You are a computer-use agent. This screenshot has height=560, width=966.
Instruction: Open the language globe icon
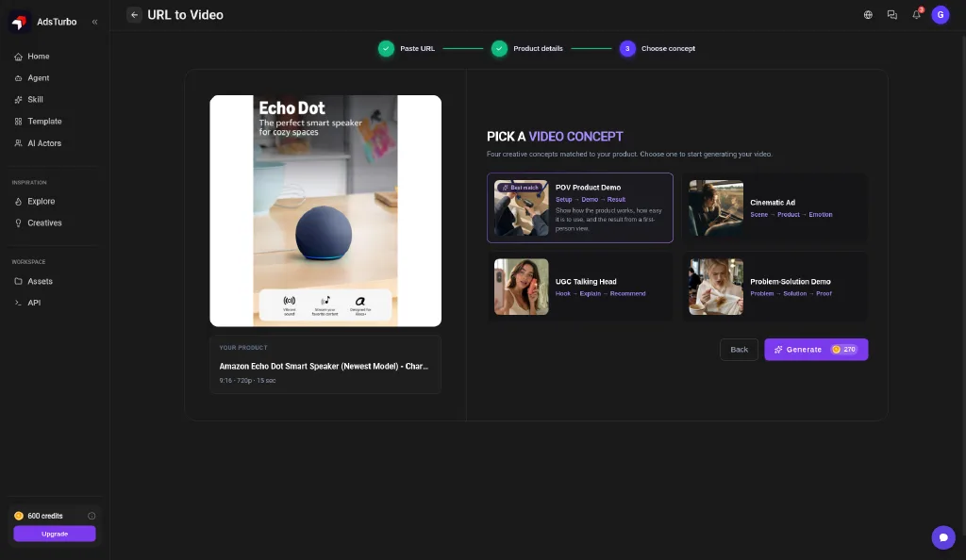pos(868,15)
